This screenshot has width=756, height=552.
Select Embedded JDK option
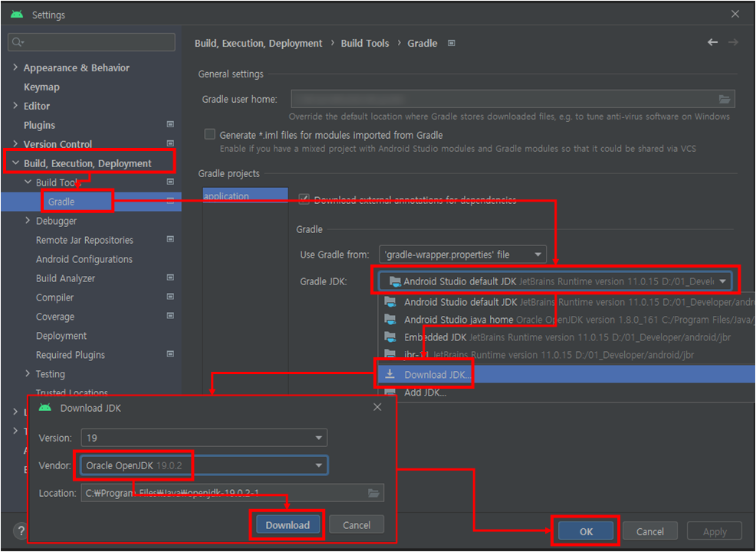tap(567, 337)
